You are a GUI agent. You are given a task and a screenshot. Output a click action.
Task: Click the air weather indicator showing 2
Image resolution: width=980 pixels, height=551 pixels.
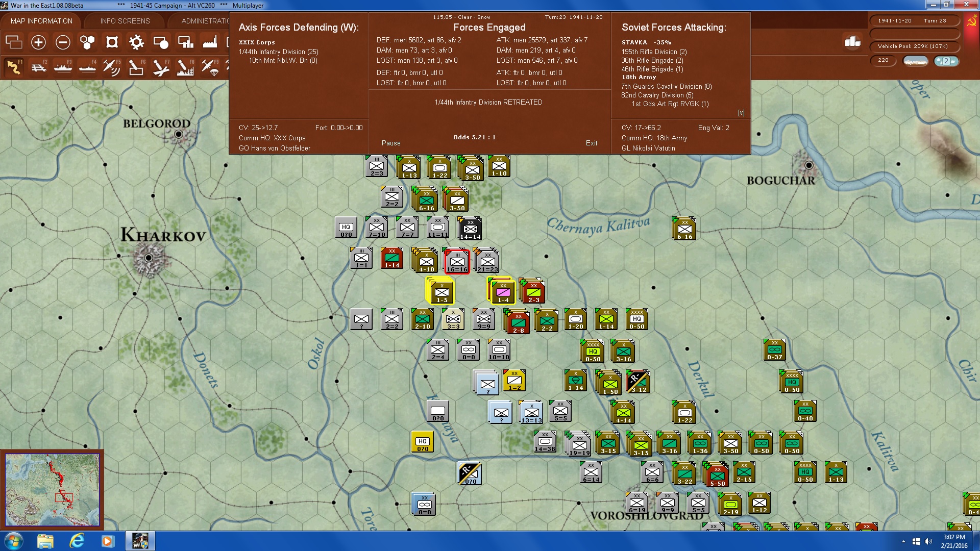946,61
